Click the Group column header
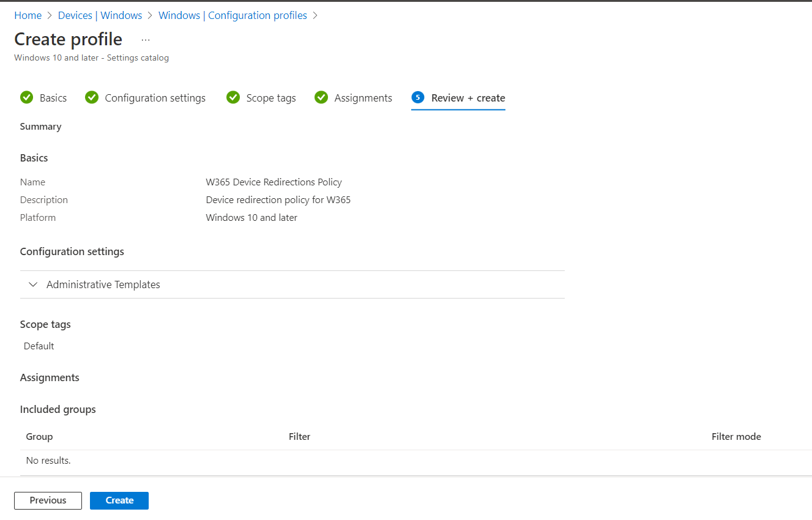The width and height of the screenshot is (812, 520). click(39, 437)
